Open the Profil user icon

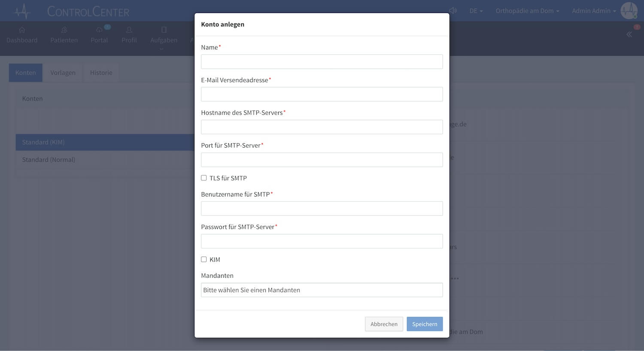pyautogui.click(x=129, y=30)
